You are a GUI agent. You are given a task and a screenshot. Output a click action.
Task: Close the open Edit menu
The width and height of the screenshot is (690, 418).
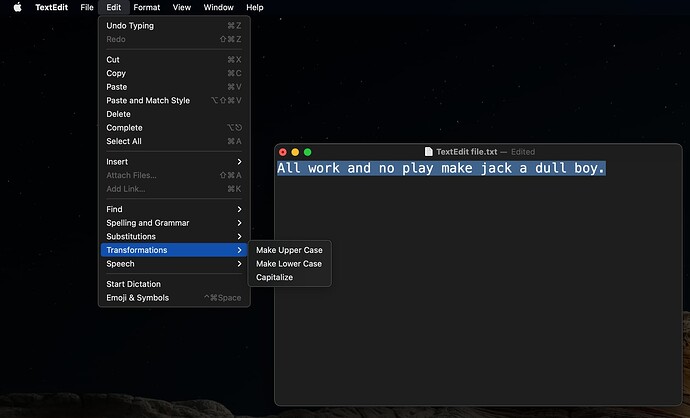pyautogui.click(x=114, y=7)
